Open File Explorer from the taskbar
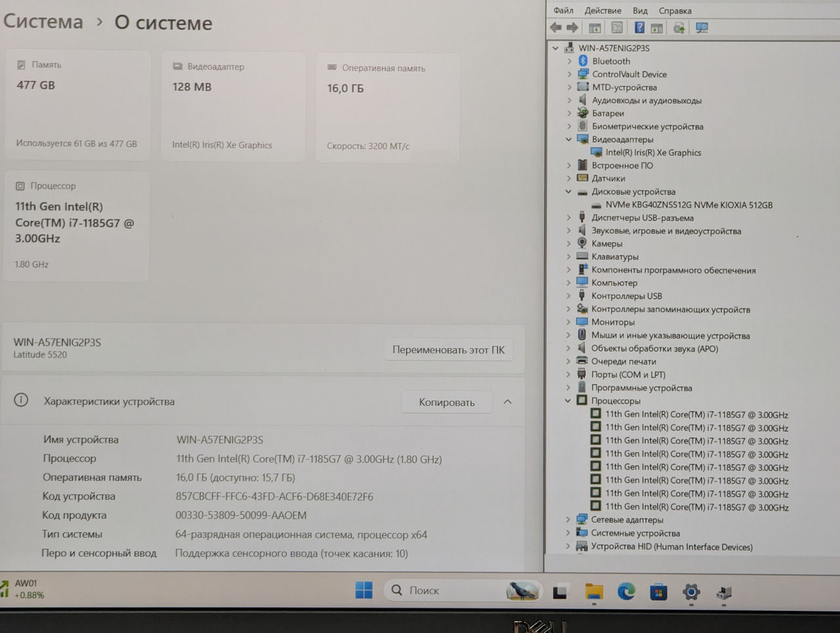The image size is (840, 633). [593, 592]
